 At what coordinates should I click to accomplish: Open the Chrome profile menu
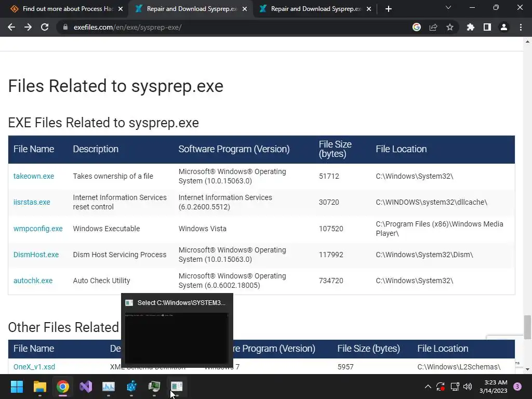(x=504, y=27)
